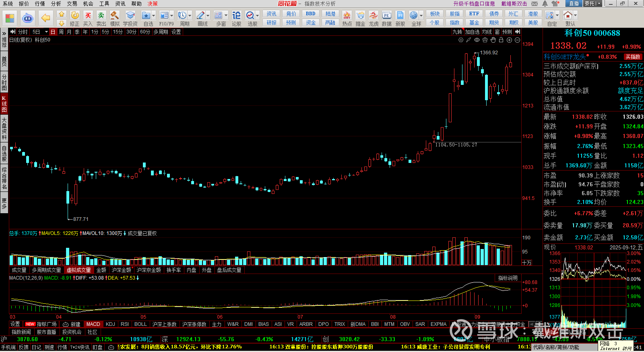Open the 行情 menu
This screenshot has width=644, height=352.
point(40,4)
